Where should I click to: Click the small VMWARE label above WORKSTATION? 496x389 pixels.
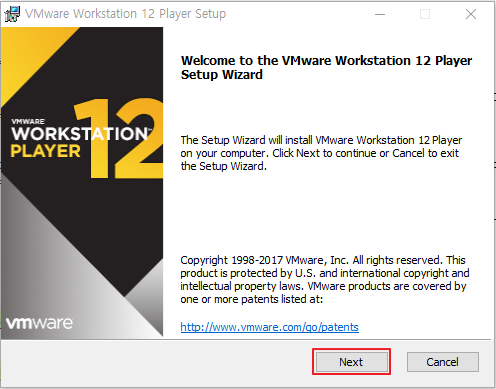coord(28,122)
